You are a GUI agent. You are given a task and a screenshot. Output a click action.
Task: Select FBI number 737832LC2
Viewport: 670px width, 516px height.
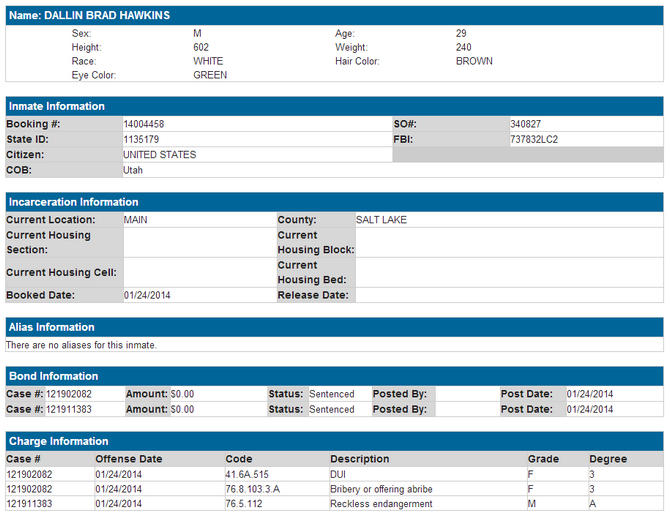point(534,140)
